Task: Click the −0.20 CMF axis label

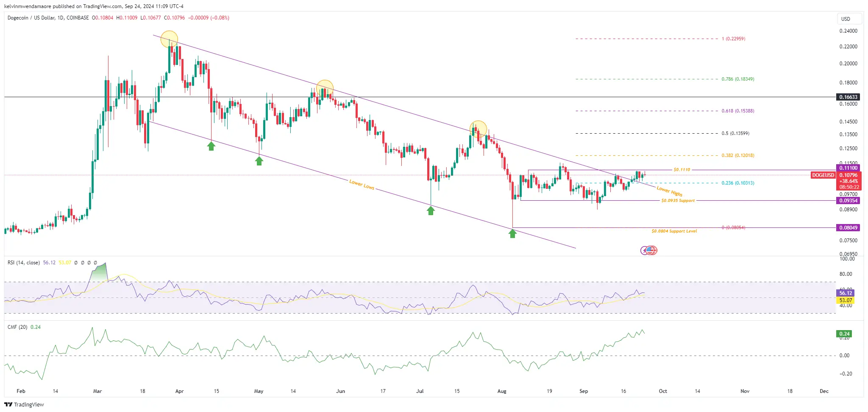Action: [x=846, y=374]
